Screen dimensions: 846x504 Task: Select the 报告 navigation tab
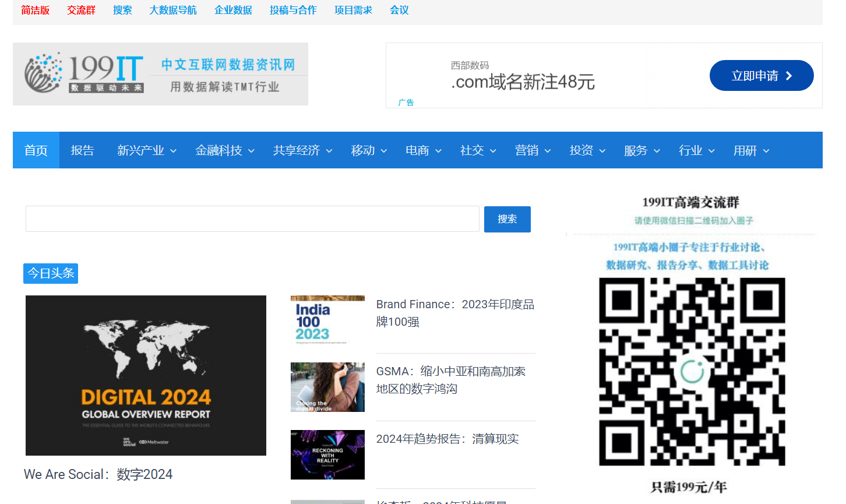point(82,150)
